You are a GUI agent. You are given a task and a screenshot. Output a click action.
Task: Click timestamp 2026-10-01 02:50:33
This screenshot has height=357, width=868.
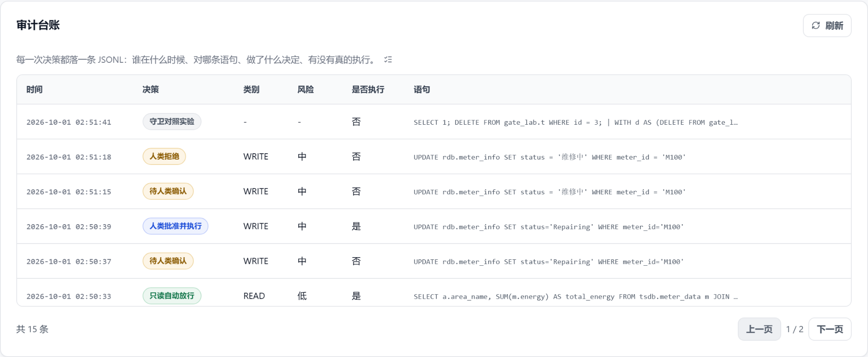coord(69,296)
